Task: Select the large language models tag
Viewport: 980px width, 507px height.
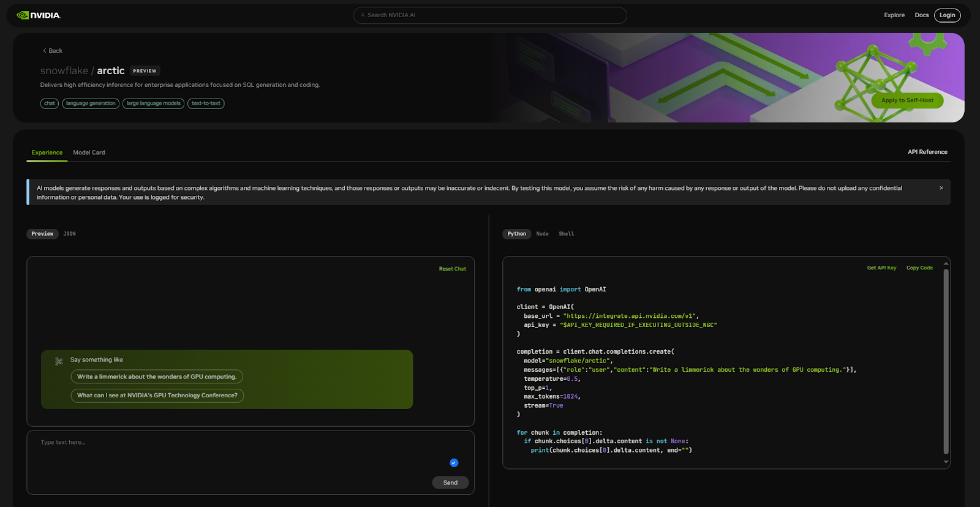Action: coord(154,103)
